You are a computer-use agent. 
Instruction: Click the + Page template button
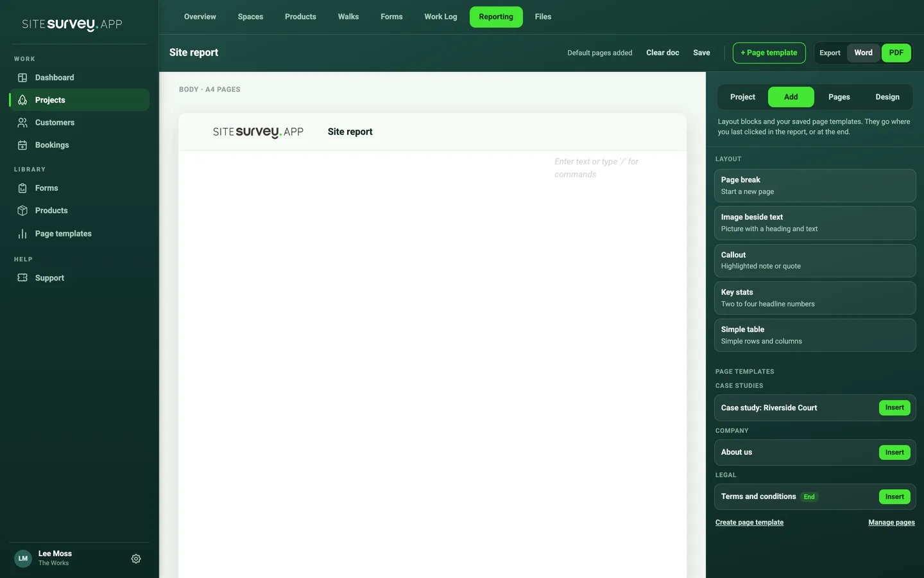coord(769,53)
